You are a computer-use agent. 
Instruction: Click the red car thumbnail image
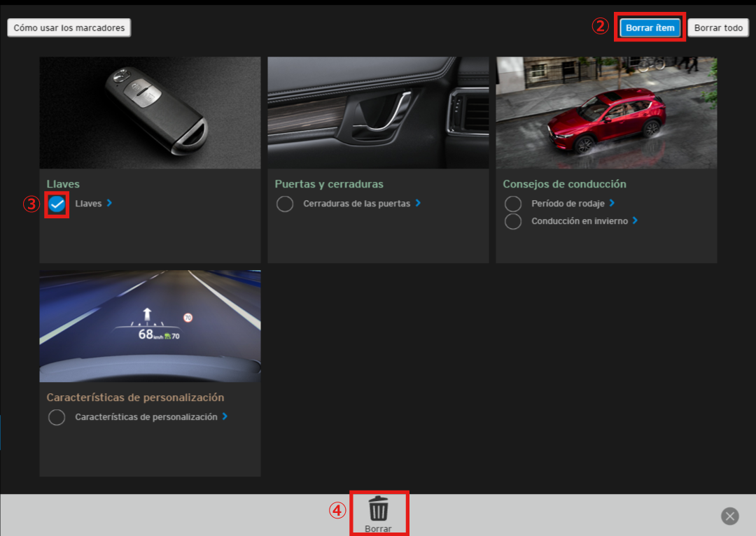pos(606,113)
